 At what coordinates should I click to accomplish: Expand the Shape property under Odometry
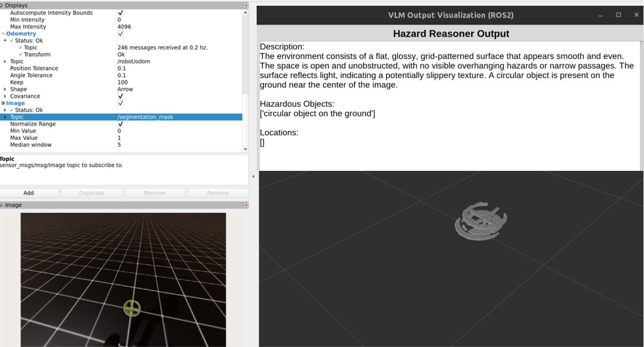click(5, 89)
